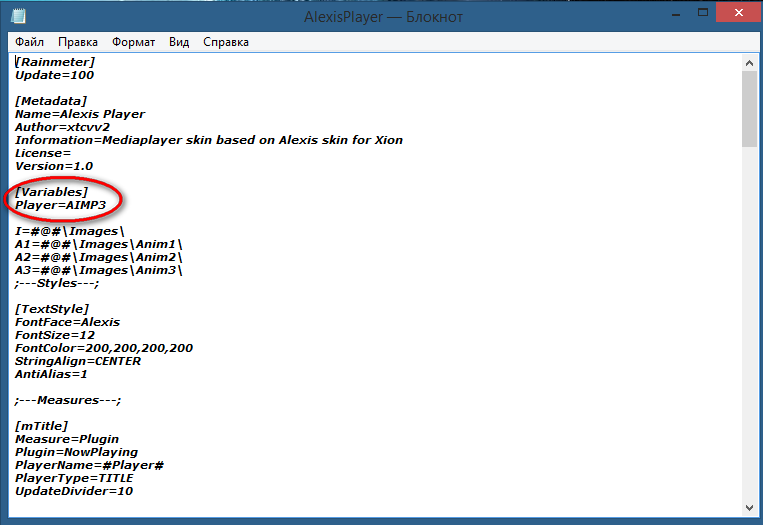763x525 pixels.
Task: Click the "PlayerType=TITLE" line
Action: (74, 478)
